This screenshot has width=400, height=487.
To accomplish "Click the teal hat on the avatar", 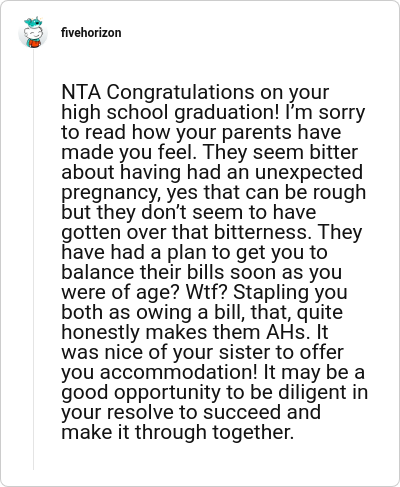I will (x=33, y=22).
